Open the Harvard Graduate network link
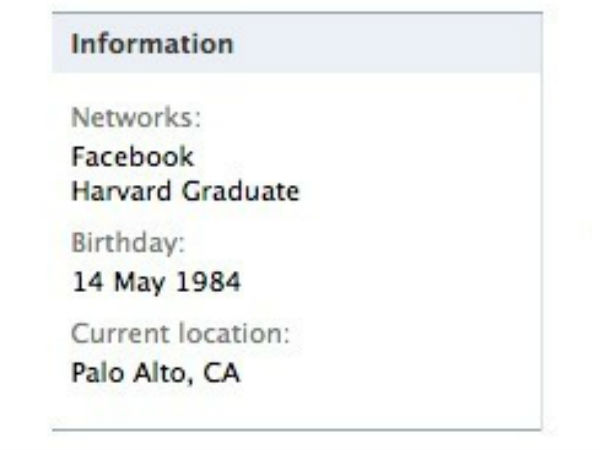This screenshot has height=450, width=600. pos(185,191)
